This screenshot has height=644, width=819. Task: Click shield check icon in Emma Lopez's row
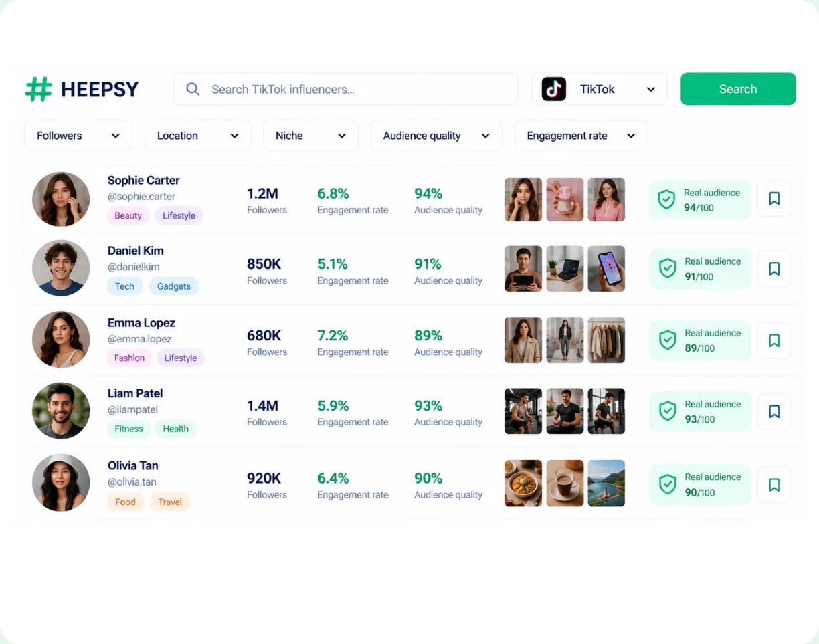point(668,340)
